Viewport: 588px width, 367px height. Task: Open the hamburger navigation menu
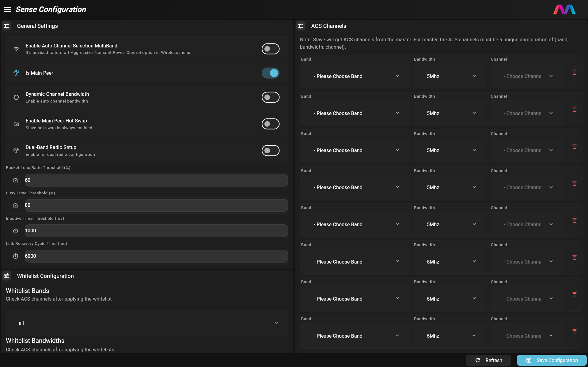pyautogui.click(x=8, y=9)
